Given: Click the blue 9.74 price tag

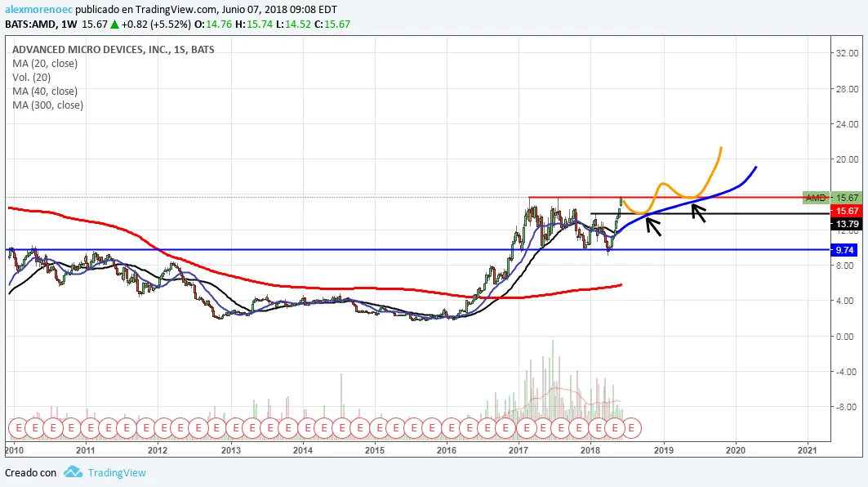Looking at the screenshot, I should [x=845, y=250].
